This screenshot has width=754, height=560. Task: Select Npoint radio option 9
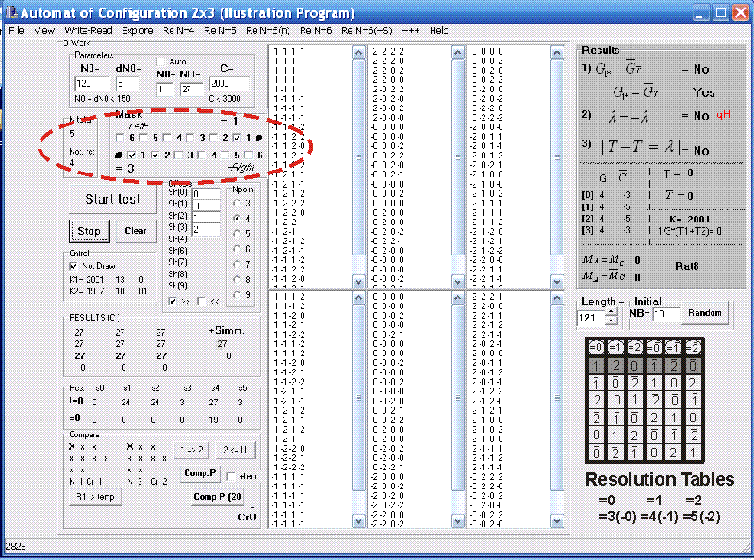[x=237, y=294]
